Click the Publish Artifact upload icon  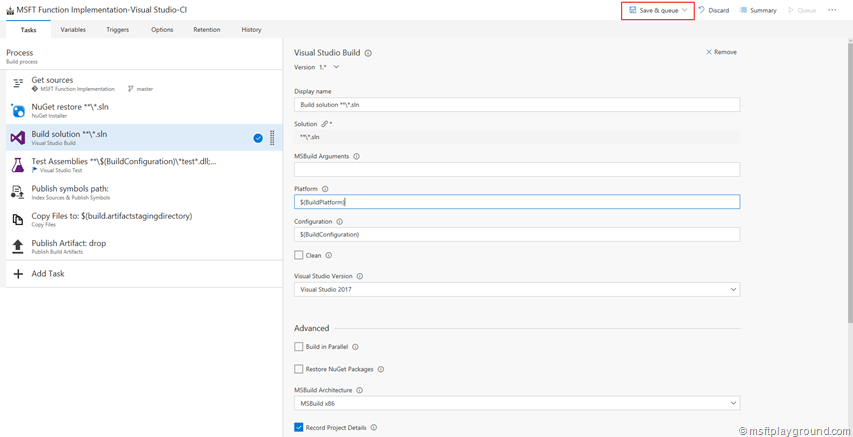click(x=18, y=247)
